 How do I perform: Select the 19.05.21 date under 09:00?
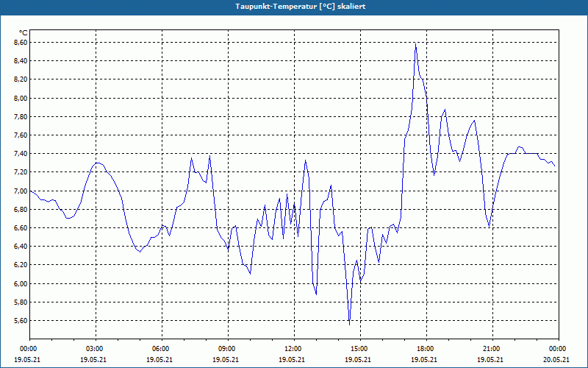pyautogui.click(x=226, y=359)
